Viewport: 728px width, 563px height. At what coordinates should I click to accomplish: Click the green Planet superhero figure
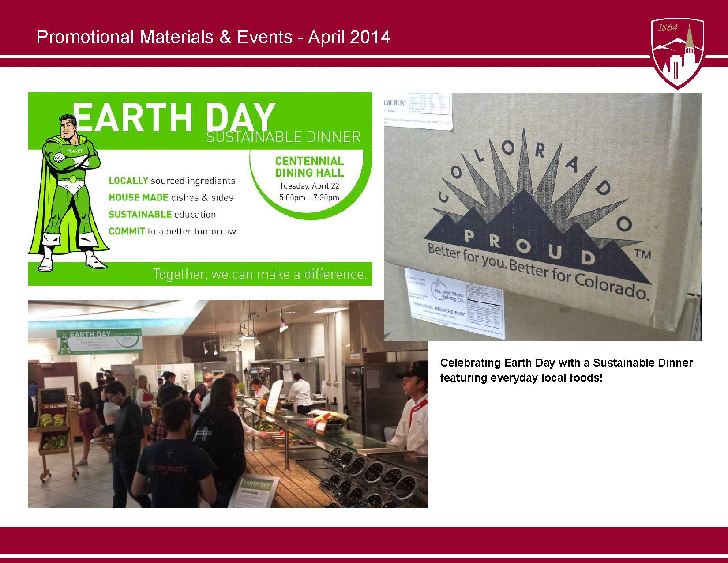pyautogui.click(x=68, y=192)
